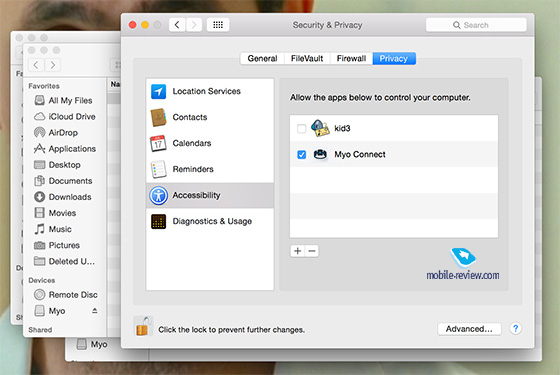
Task: Select the kid3 app name
Action: coord(342,128)
